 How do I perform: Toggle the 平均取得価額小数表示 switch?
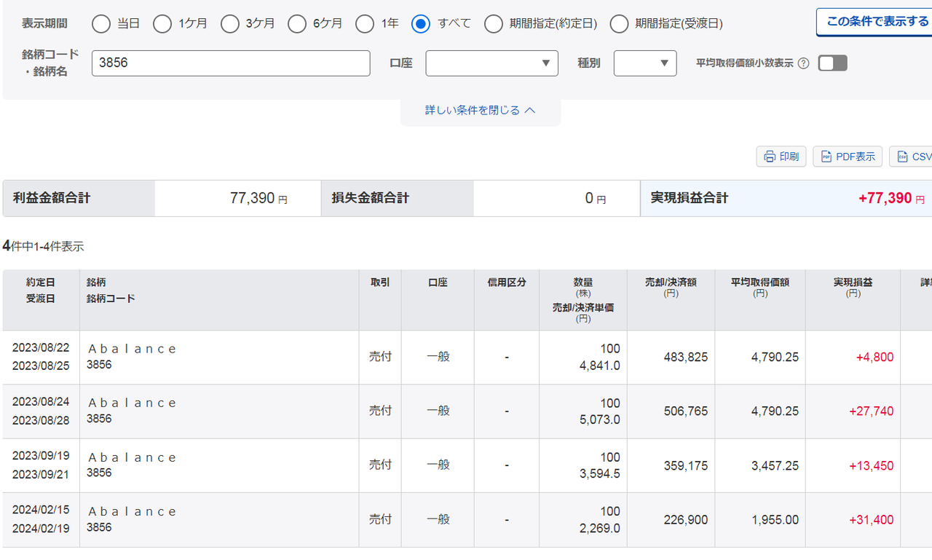pos(832,63)
